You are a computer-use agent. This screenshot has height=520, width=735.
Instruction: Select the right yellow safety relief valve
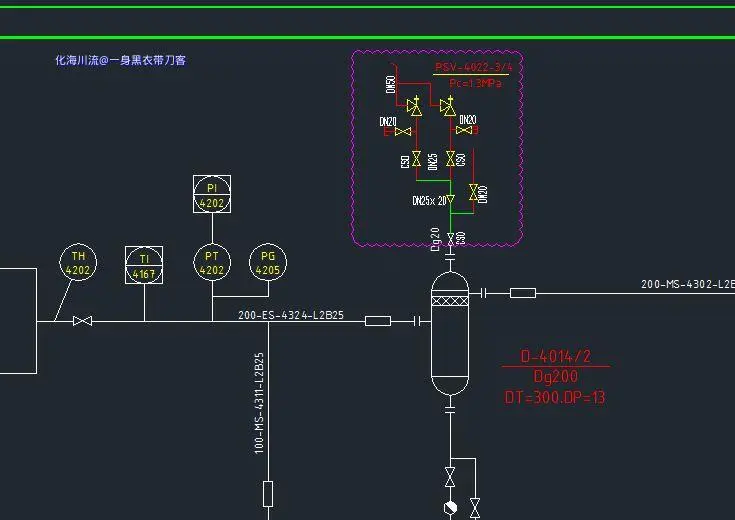coord(448,106)
